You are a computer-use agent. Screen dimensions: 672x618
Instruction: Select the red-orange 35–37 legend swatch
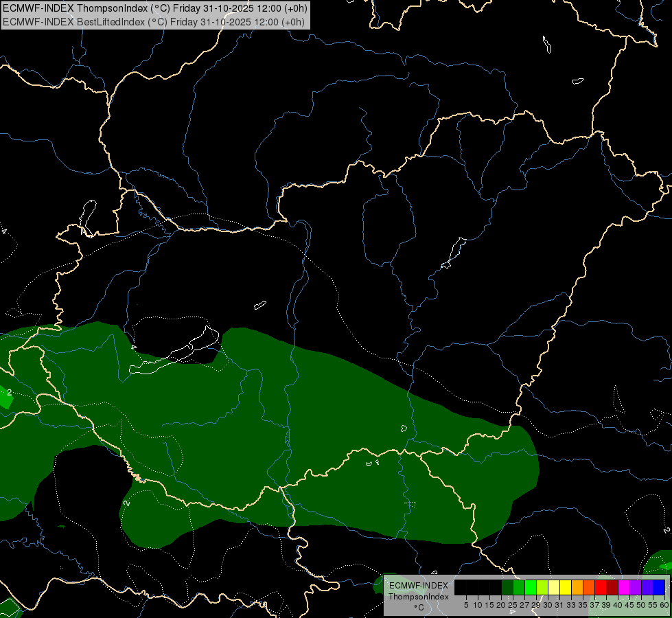[x=589, y=587]
